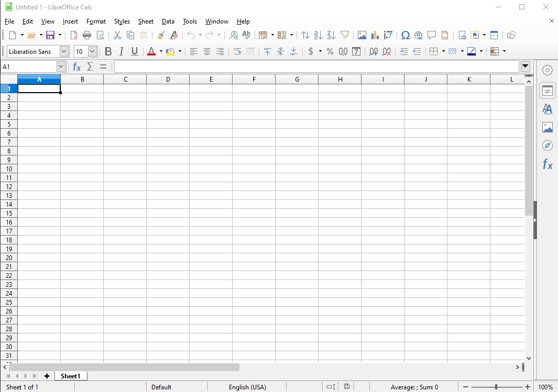
Task: Insert Image from toolbar icon
Action: coord(362,35)
